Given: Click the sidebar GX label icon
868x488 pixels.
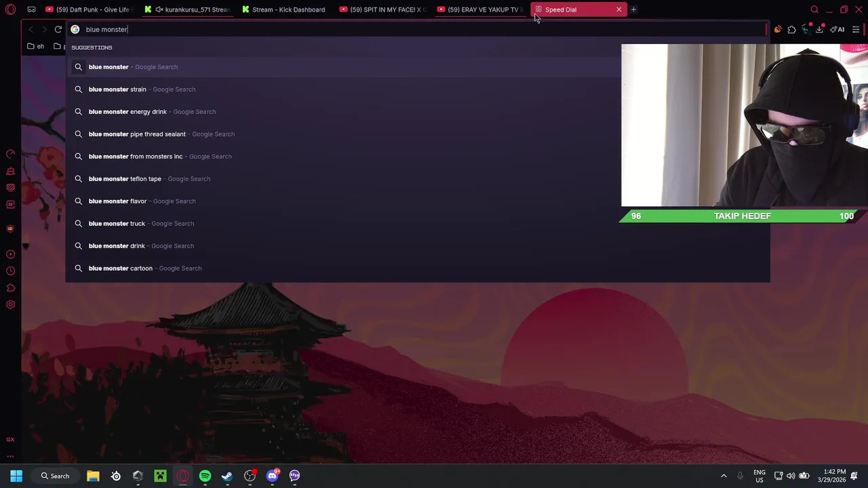Looking at the screenshot, I should pos(10,439).
